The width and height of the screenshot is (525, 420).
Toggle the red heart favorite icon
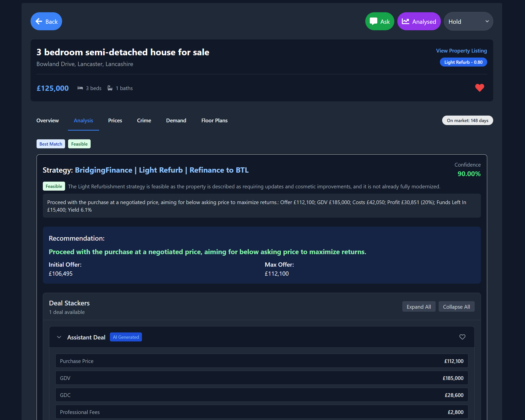(x=479, y=88)
